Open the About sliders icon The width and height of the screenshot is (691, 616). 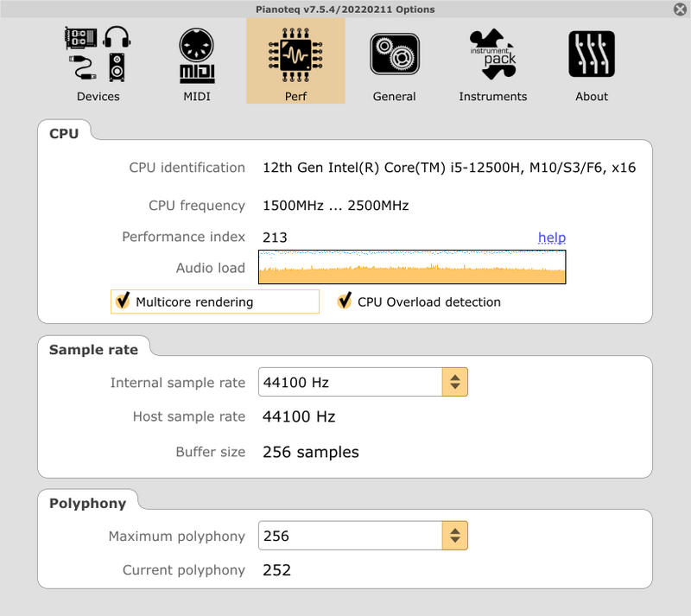(592, 54)
